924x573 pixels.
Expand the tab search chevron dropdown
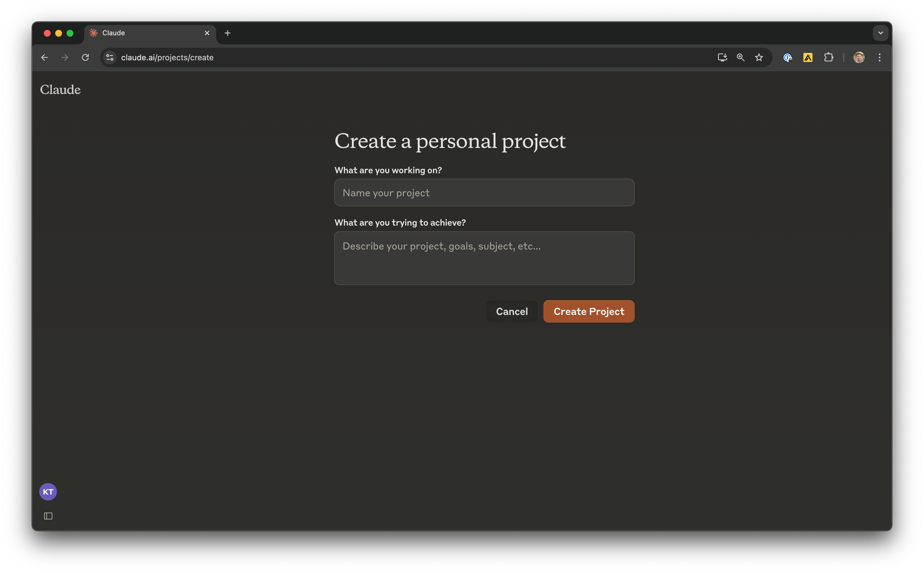(881, 33)
